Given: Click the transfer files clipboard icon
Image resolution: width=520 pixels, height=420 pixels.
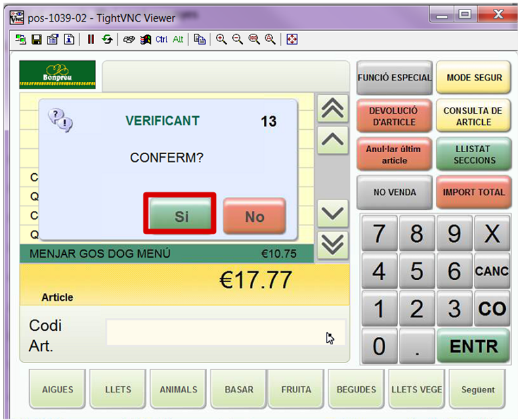Looking at the screenshot, I should [x=199, y=39].
